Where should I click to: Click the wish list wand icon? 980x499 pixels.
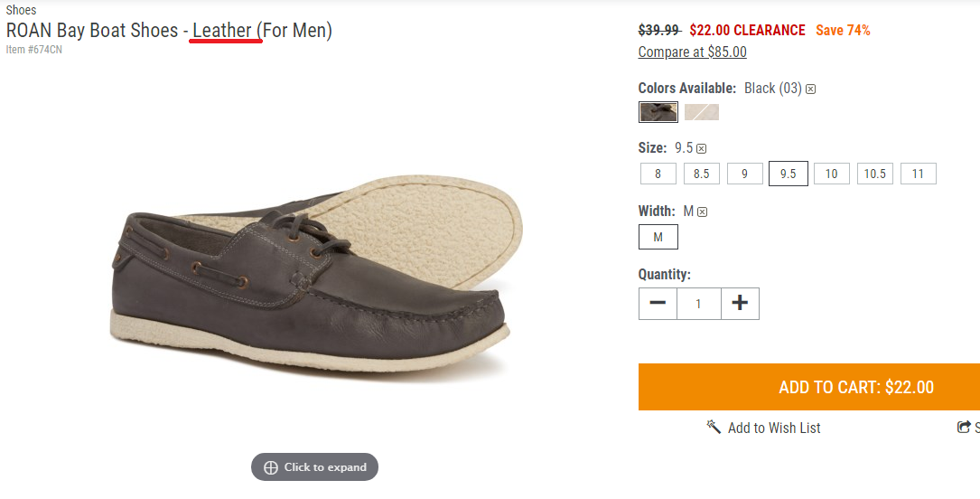coord(714,427)
